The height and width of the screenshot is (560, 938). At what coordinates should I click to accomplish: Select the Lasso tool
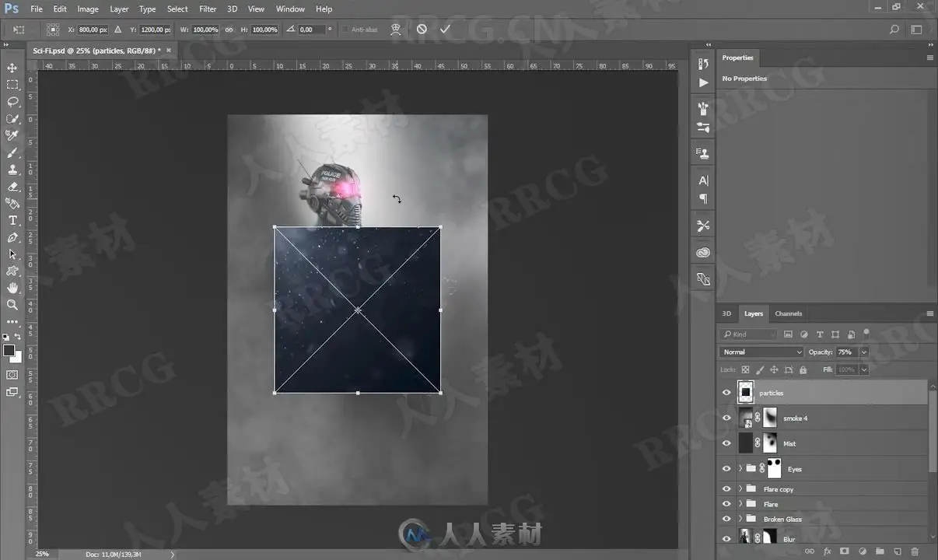click(x=12, y=102)
